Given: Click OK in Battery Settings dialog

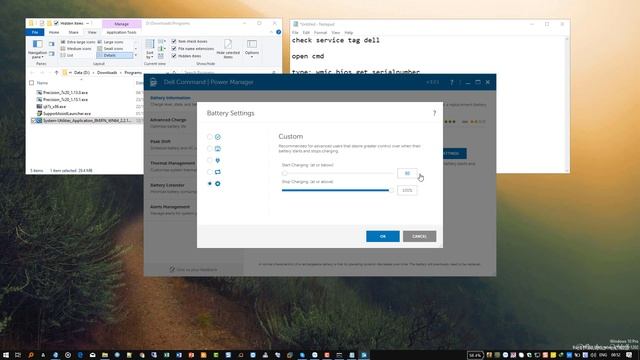Looking at the screenshot, I should (x=382, y=236).
